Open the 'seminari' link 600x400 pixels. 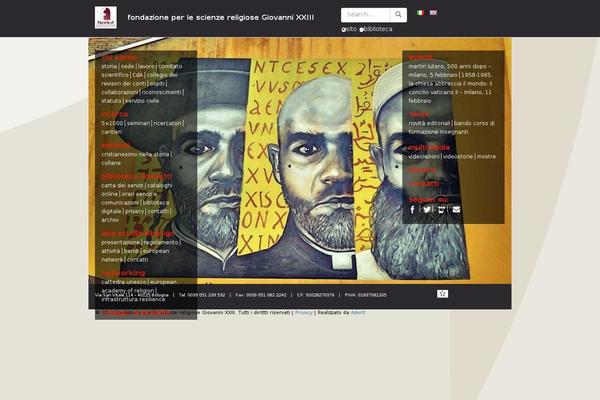(138, 123)
